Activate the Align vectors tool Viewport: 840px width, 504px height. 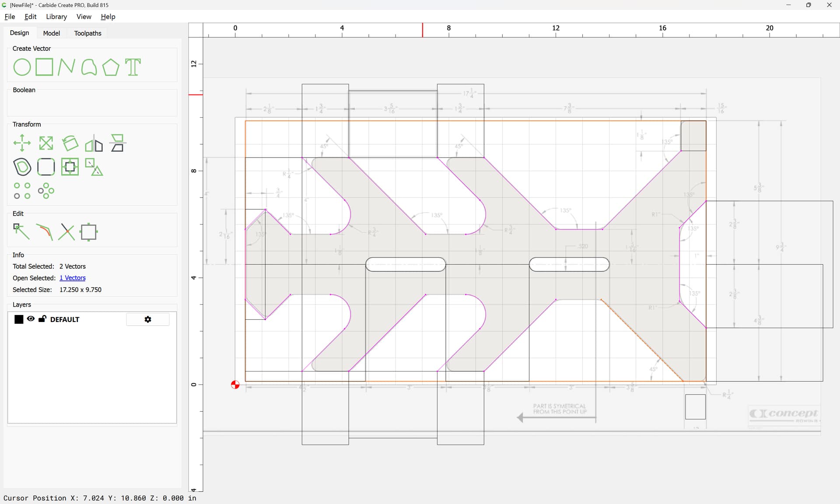coord(117,143)
